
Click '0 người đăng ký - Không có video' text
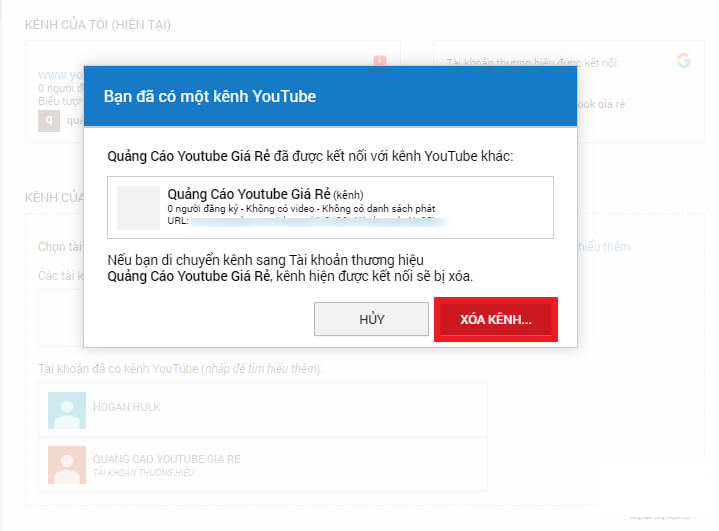pyautogui.click(x=241, y=209)
